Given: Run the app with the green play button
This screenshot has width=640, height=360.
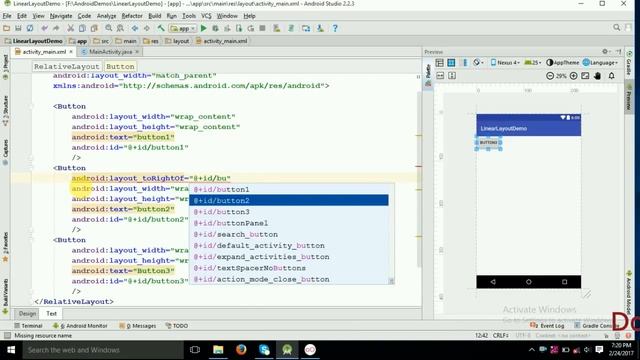Looking at the screenshot, I should (203, 28).
